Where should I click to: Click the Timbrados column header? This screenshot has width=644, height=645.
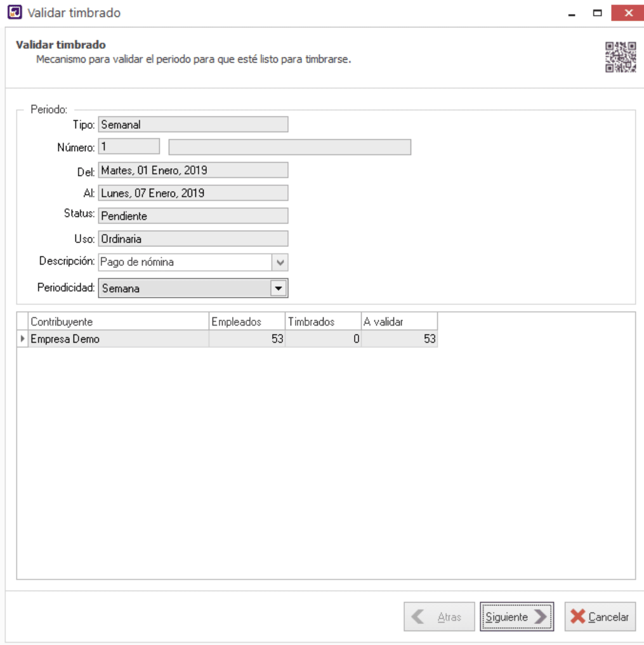pos(322,322)
